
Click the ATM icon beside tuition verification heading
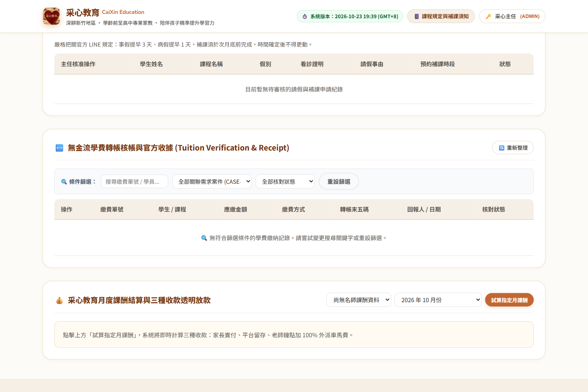pos(59,148)
